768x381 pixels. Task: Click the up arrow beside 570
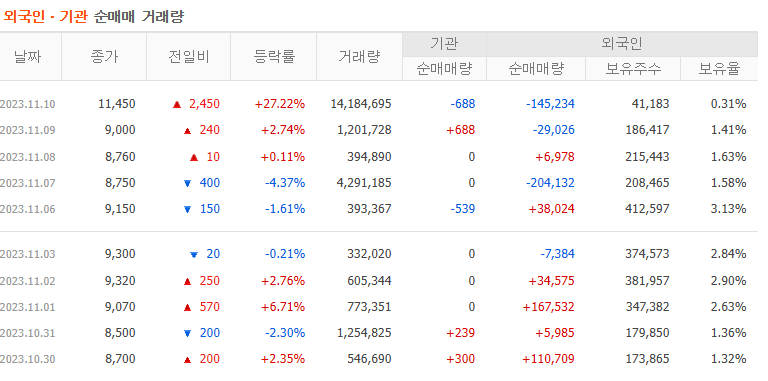[x=187, y=308]
